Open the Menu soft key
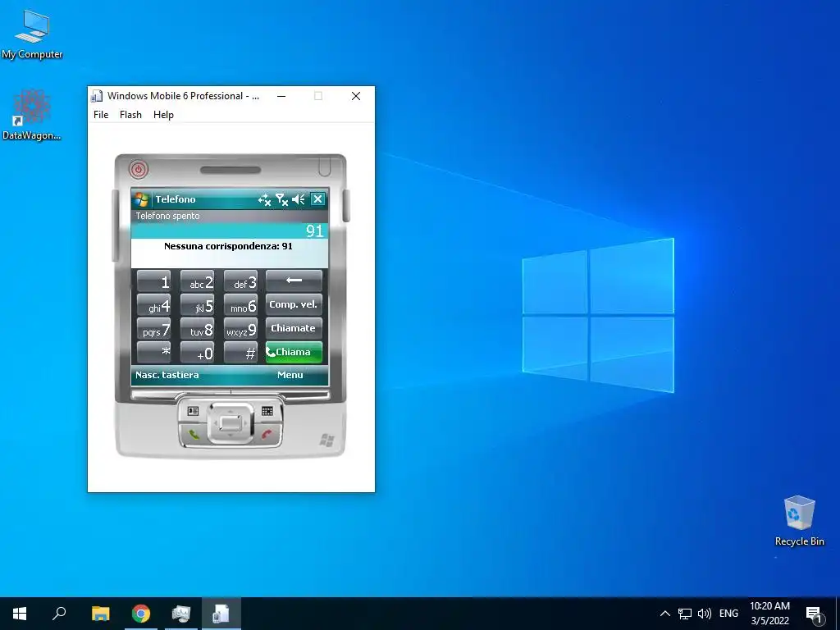Viewport: 840px width, 630px height. point(290,375)
